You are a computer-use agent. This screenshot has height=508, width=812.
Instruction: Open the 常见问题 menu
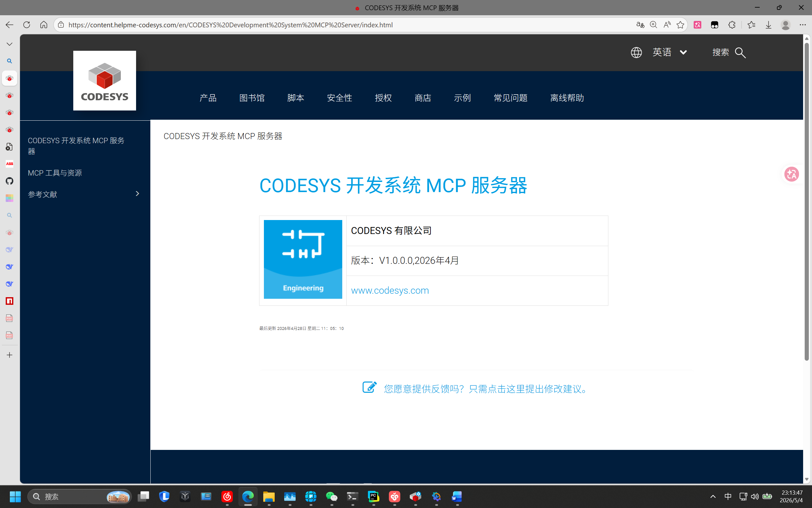pyautogui.click(x=511, y=98)
